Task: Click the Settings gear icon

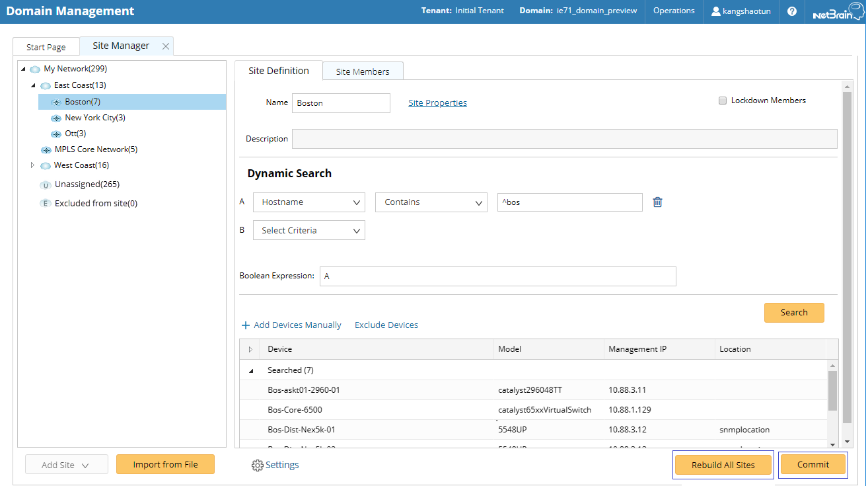Action: [257, 466]
